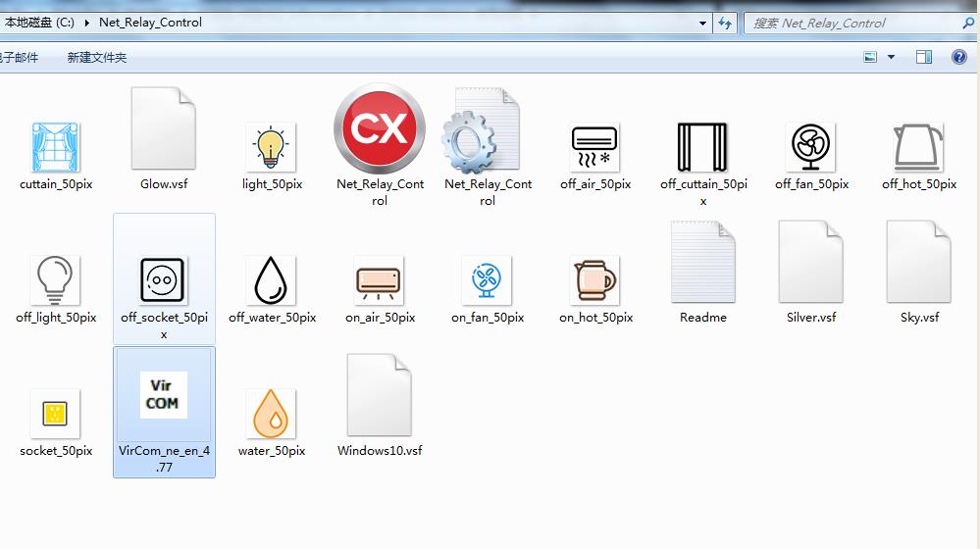
Task: Select the off_fan_50pix fan image
Action: coord(810,148)
